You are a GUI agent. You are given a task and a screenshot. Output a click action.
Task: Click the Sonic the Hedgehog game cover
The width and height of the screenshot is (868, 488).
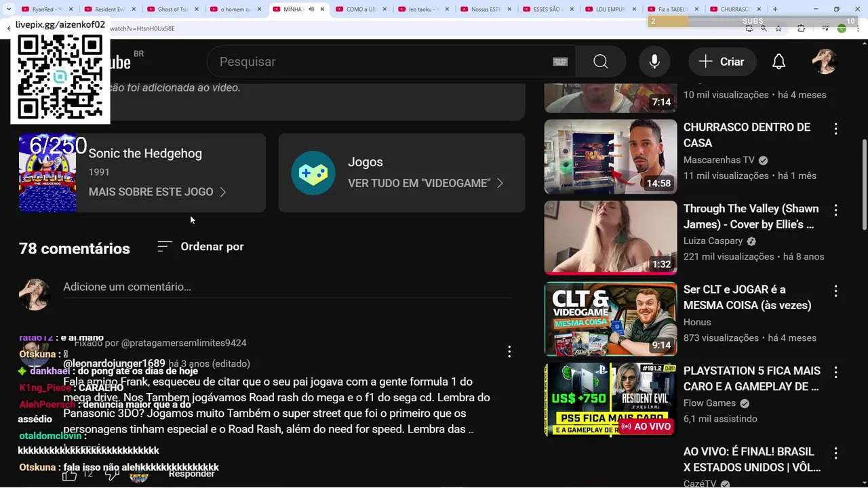47,173
